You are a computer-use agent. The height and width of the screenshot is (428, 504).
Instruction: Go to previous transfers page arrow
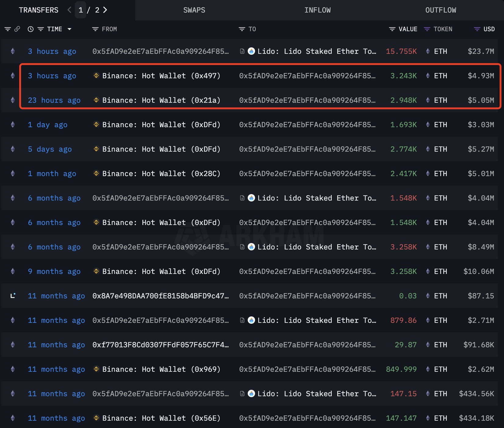(69, 10)
